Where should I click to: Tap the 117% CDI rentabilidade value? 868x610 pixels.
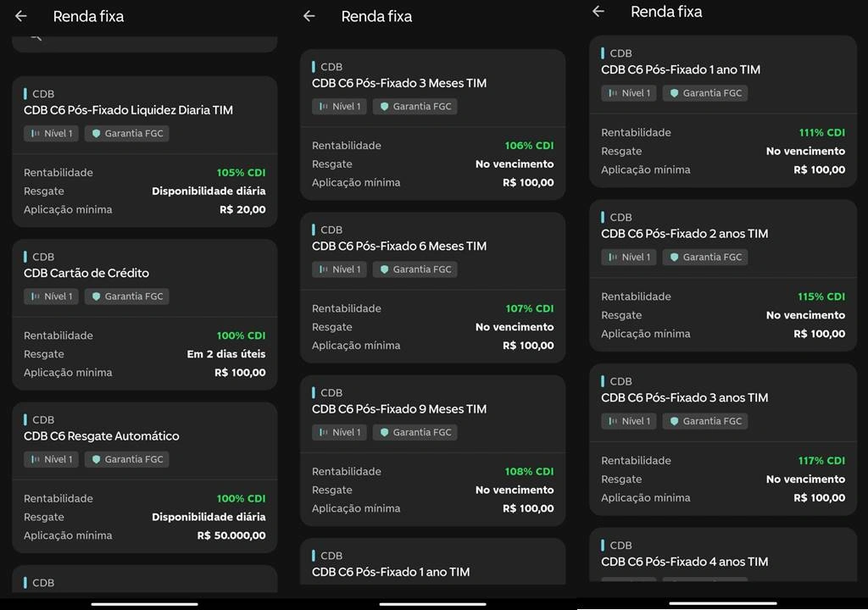click(x=821, y=461)
